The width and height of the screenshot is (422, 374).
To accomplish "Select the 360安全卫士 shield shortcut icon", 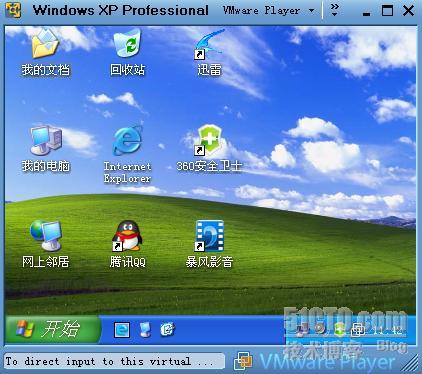I will click(x=209, y=140).
